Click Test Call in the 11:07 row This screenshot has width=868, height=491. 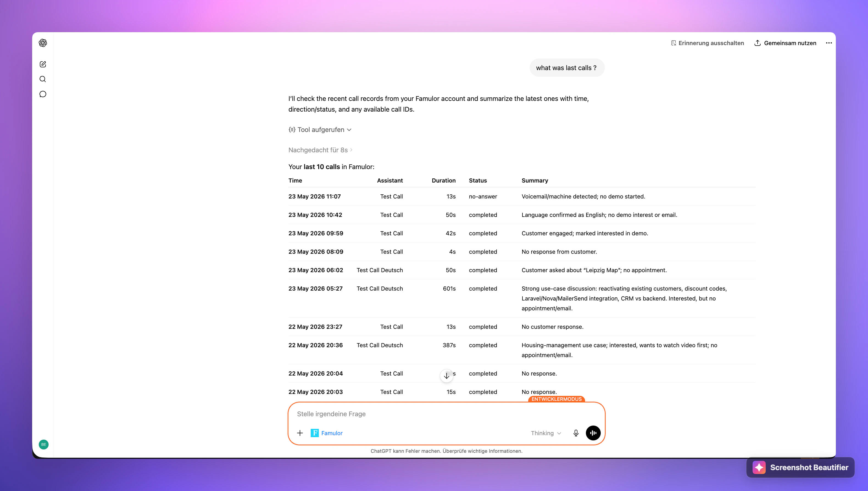(x=391, y=196)
